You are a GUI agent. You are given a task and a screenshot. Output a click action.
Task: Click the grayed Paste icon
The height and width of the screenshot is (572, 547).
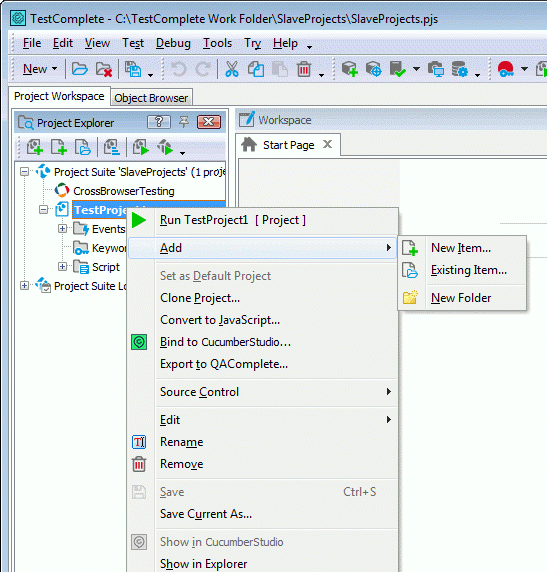[280, 69]
